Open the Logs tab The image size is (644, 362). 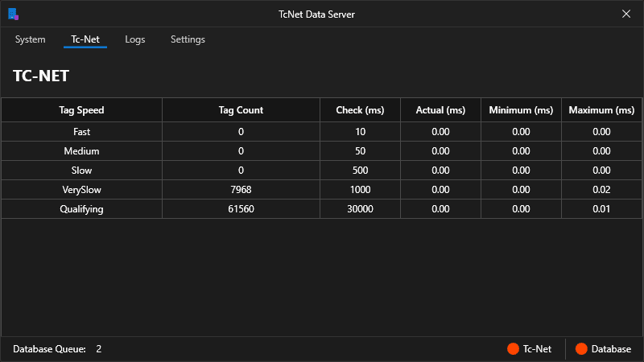pos(135,39)
